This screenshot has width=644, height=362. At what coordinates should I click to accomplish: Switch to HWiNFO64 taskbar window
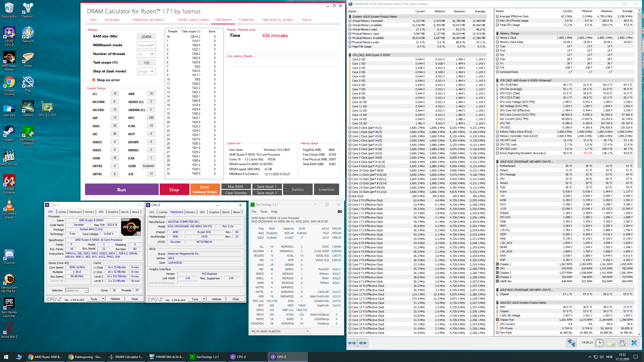point(166,357)
